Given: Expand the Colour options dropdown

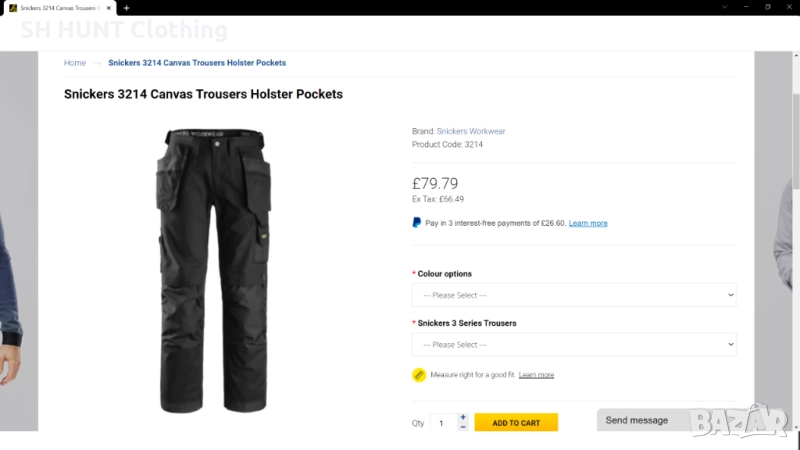Looking at the screenshot, I should [x=574, y=295].
